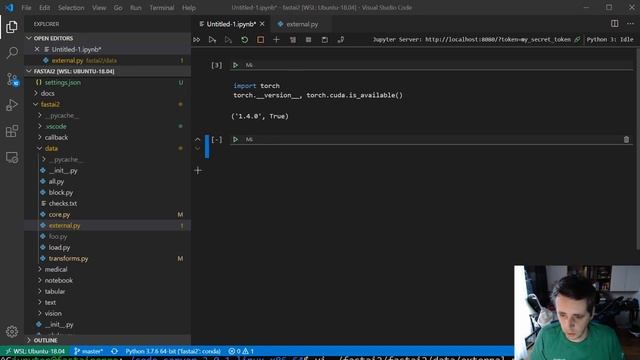This screenshot has width=640, height=360.
Task: Run all notebook cells
Action: coord(196,40)
